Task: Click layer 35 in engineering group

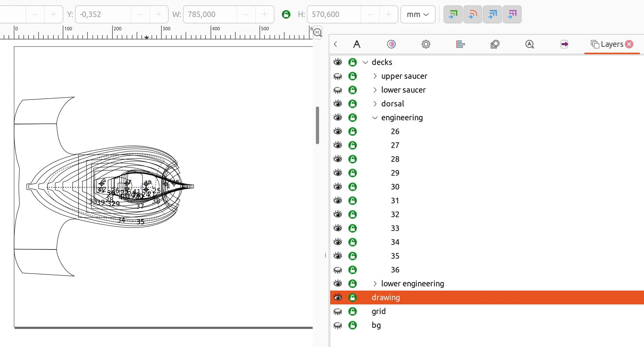Action: (x=394, y=255)
